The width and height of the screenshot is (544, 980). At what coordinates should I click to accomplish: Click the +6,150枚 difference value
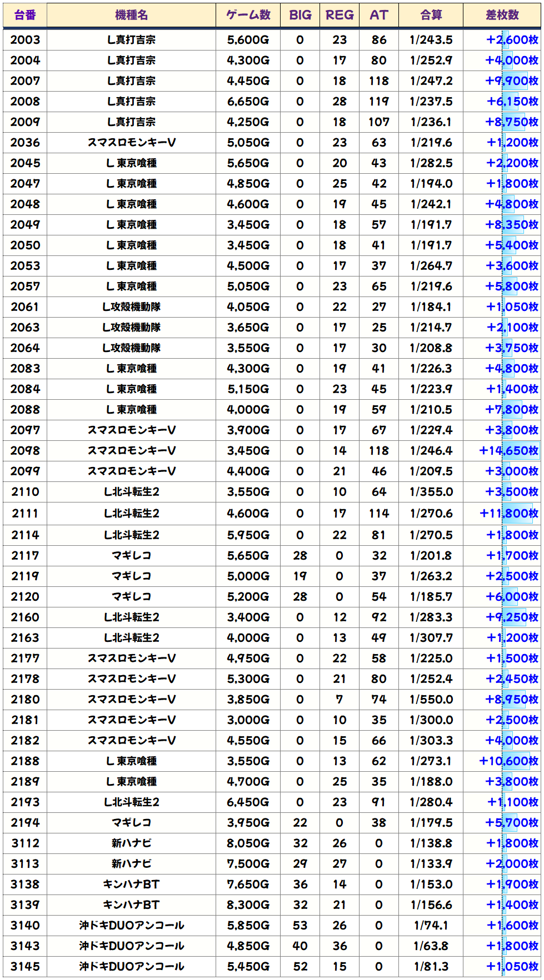[x=512, y=102]
